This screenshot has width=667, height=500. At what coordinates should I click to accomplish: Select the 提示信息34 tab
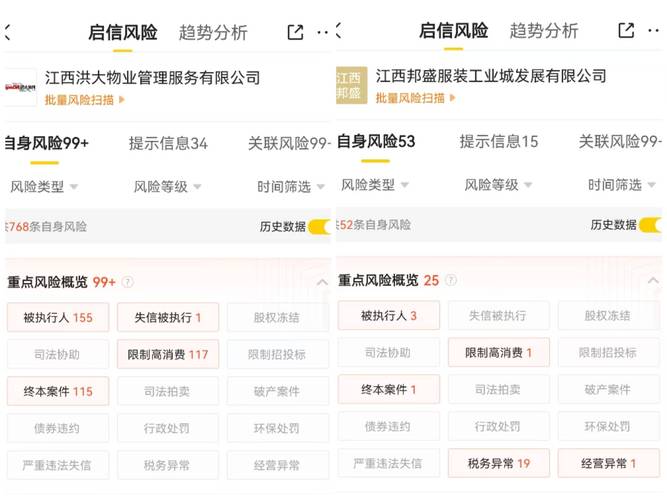point(168,143)
